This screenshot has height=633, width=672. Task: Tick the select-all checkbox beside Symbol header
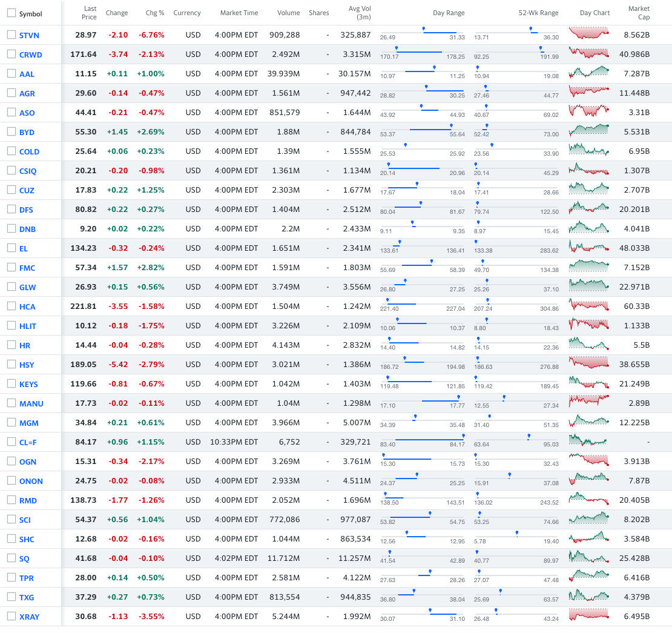coord(12,13)
